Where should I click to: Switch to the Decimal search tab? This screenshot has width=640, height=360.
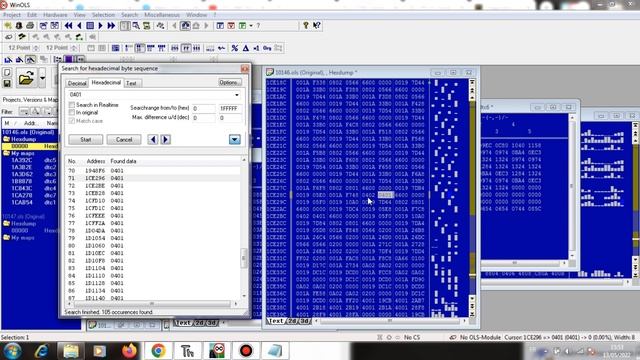77,83
